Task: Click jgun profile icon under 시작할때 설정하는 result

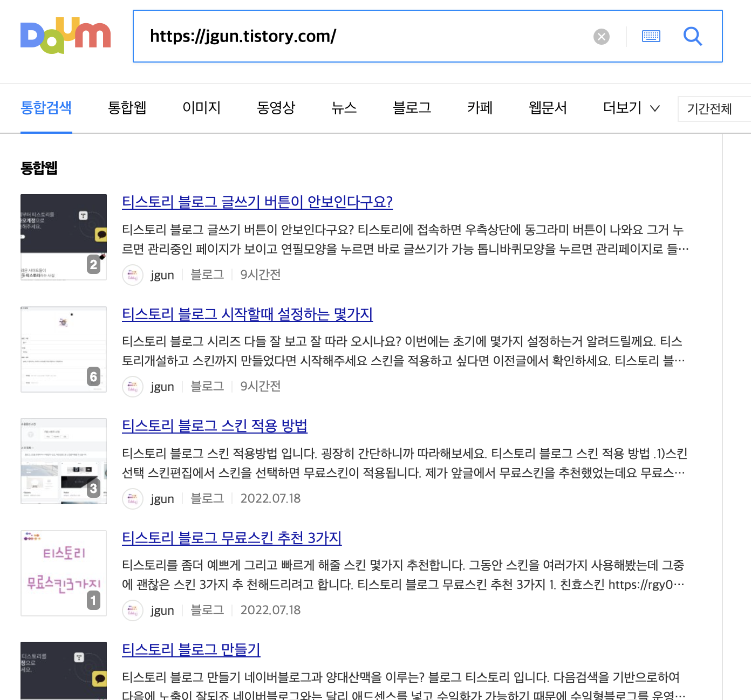Action: click(133, 387)
